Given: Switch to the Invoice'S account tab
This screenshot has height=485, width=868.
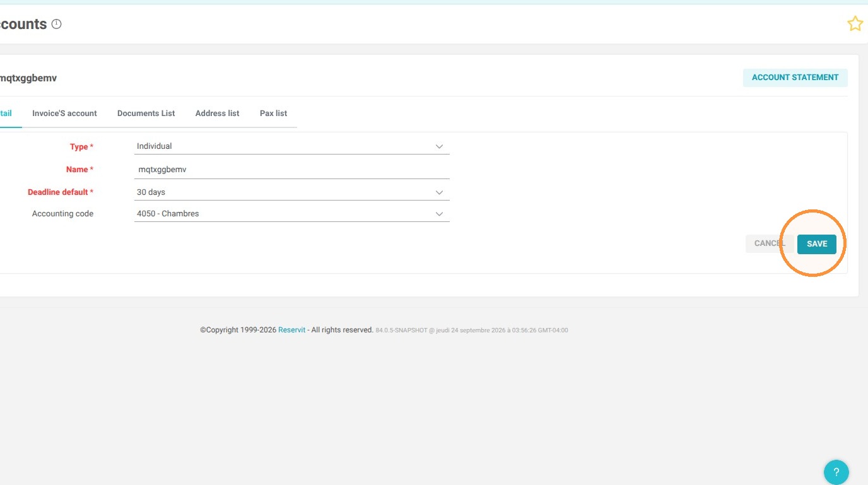Looking at the screenshot, I should point(64,114).
